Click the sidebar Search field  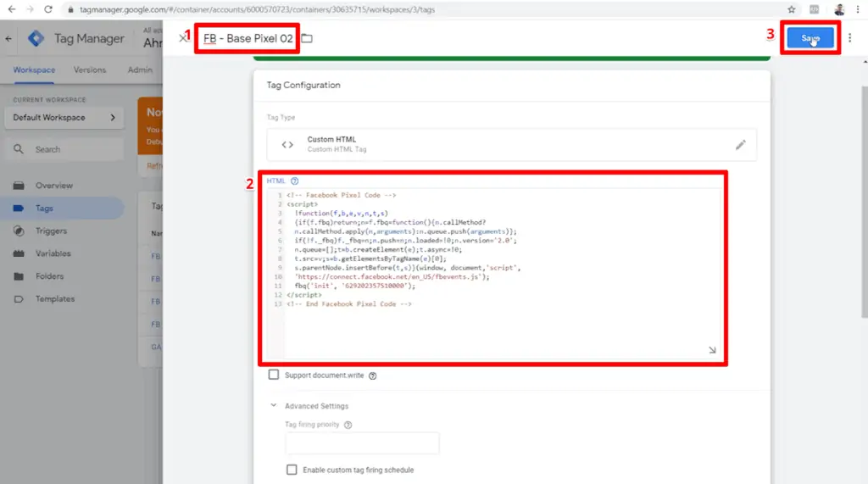[x=64, y=149]
